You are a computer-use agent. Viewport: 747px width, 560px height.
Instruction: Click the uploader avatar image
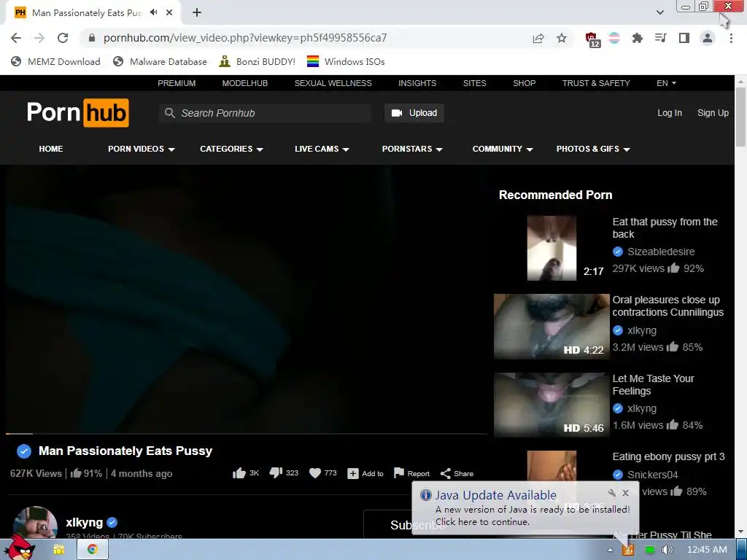[x=35, y=522]
